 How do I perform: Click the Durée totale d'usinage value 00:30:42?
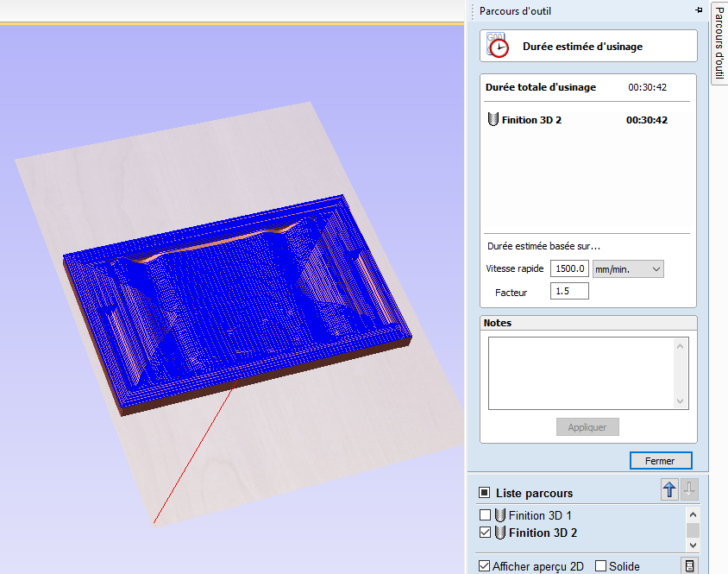coord(647,87)
